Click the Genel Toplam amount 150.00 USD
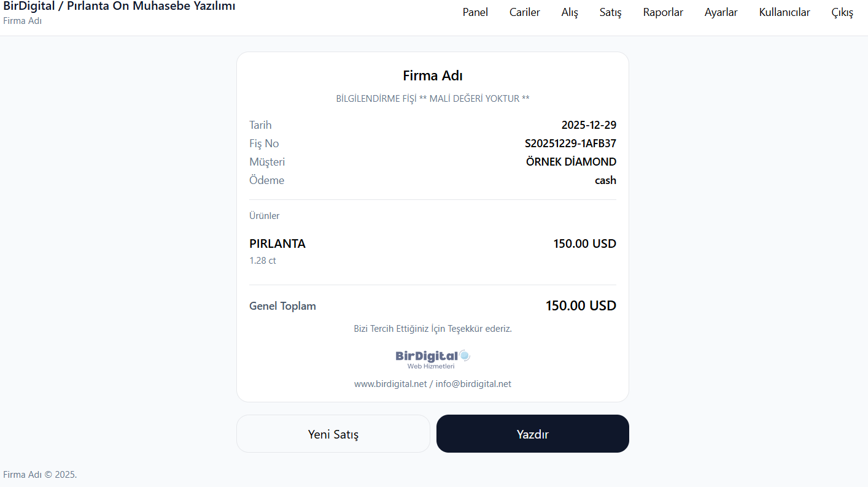This screenshot has width=868, height=487. pos(581,305)
